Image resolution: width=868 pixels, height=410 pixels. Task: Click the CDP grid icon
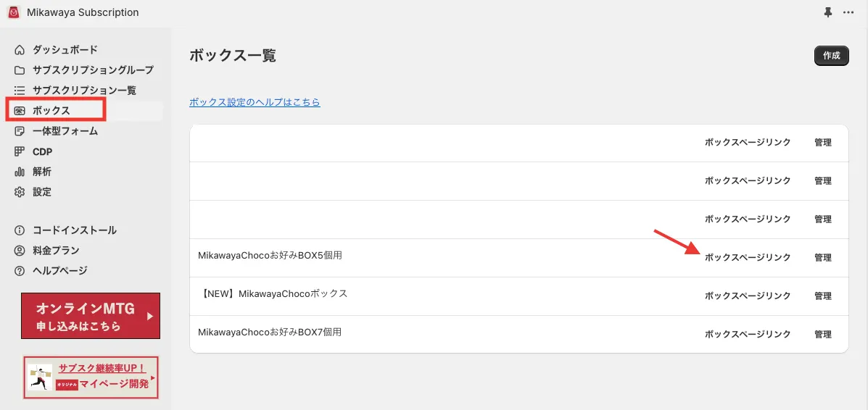click(20, 151)
